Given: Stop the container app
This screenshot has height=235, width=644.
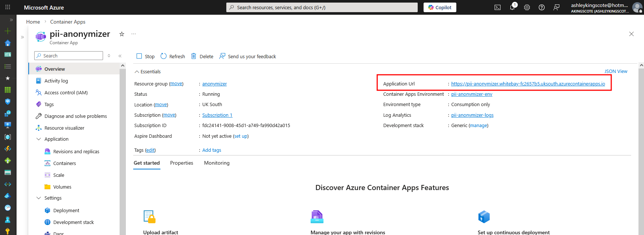Looking at the screenshot, I should [x=145, y=56].
